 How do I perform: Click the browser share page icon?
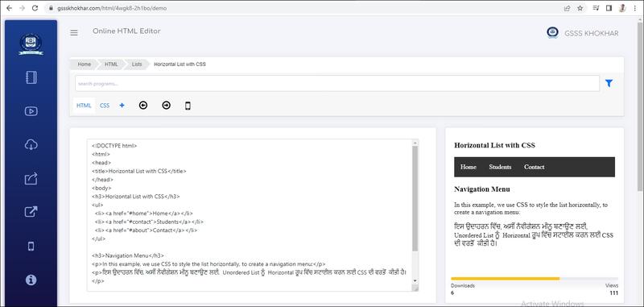[x=568, y=8]
